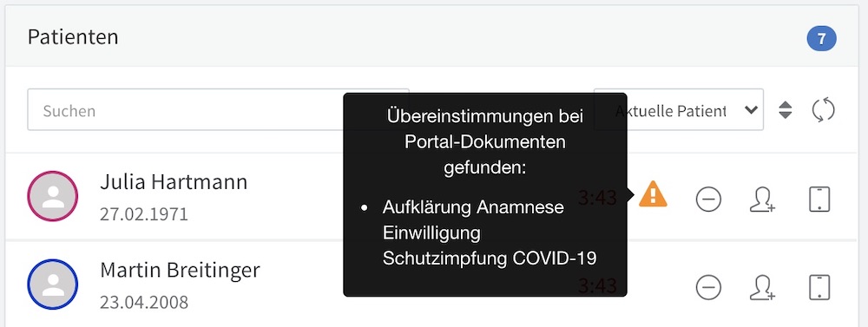Viewport: 868px width, 327px height.
Task: Click add-person icon for Julia Hartmann
Action: [762, 199]
